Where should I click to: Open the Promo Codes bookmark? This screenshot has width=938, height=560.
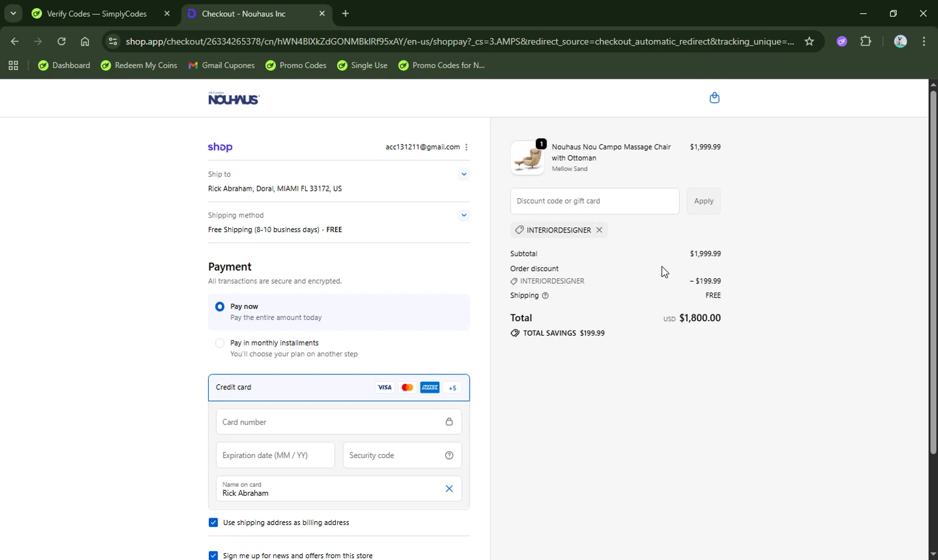296,65
